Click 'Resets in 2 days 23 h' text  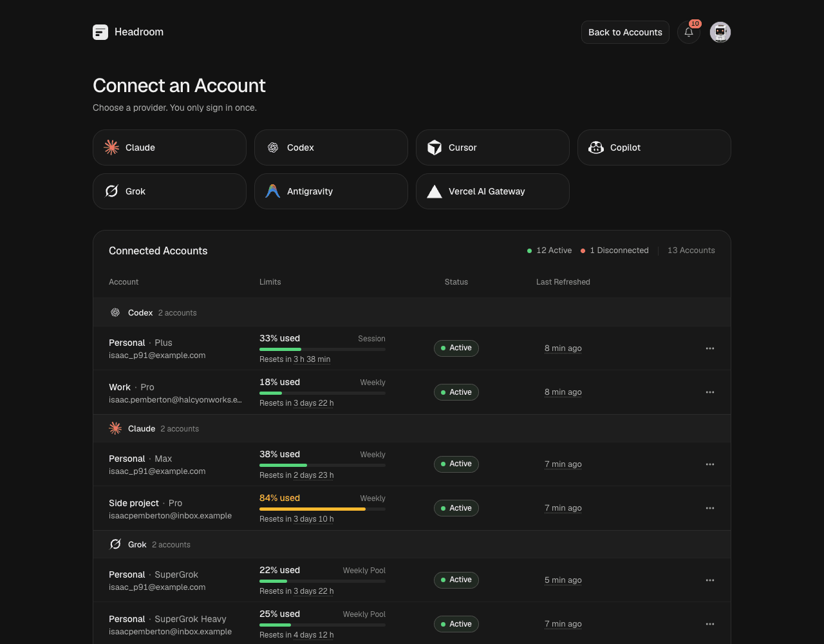[x=297, y=475]
